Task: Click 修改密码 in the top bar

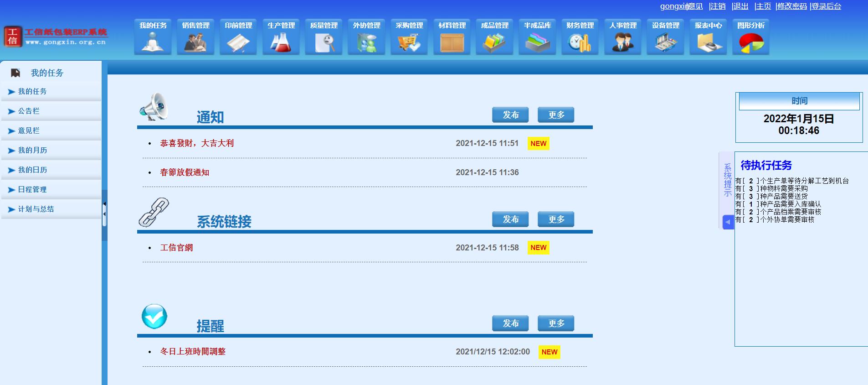Action: pos(791,6)
